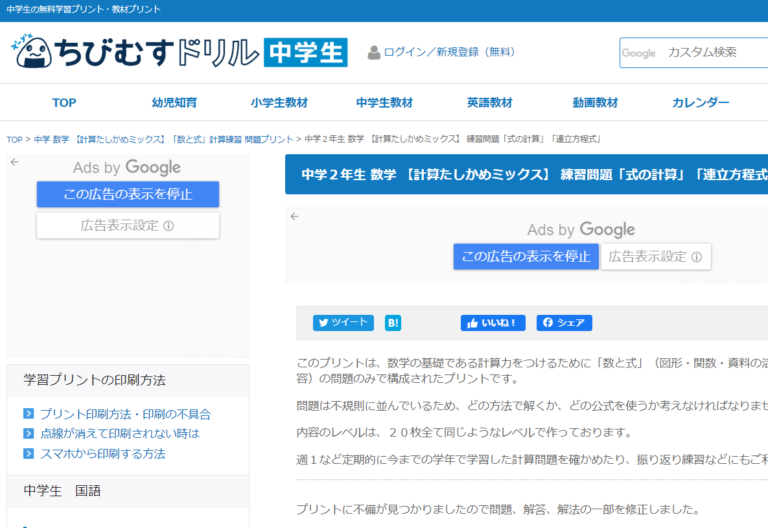This screenshot has height=528, width=768.
Task: Click info icon in sidebar 広告表示設定
Action: pyautogui.click(x=168, y=226)
